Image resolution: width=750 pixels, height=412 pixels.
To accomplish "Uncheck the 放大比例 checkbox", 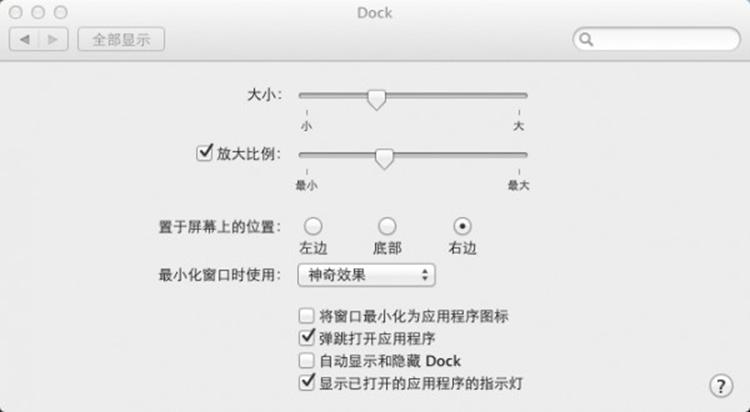I will point(204,153).
